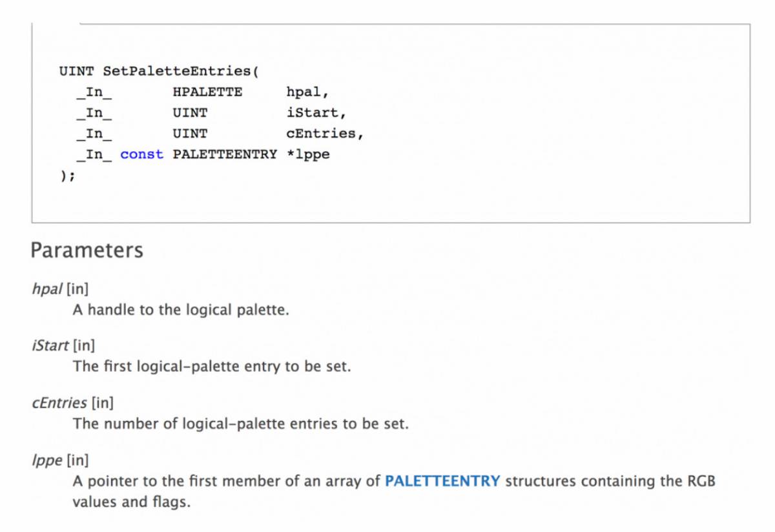Click the "A handle to the logical palette" description

(180, 310)
